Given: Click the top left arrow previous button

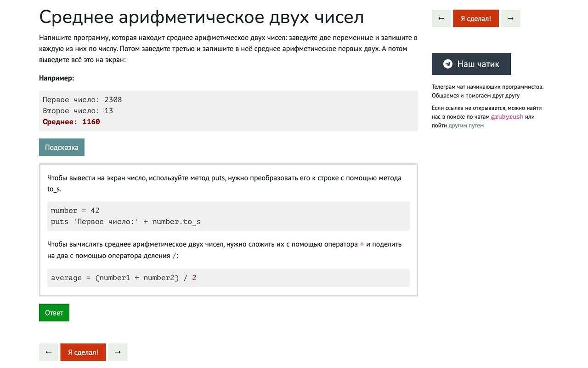Looking at the screenshot, I should [x=441, y=18].
